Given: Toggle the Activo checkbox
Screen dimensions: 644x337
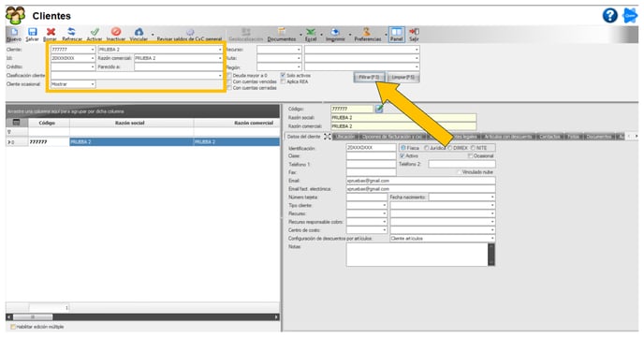Looking at the screenshot, I should [402, 155].
